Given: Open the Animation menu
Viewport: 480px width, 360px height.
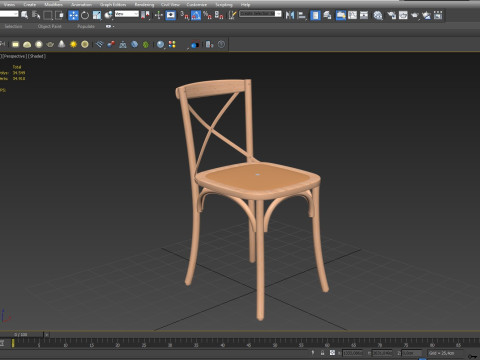Looking at the screenshot, I should click(81, 5).
